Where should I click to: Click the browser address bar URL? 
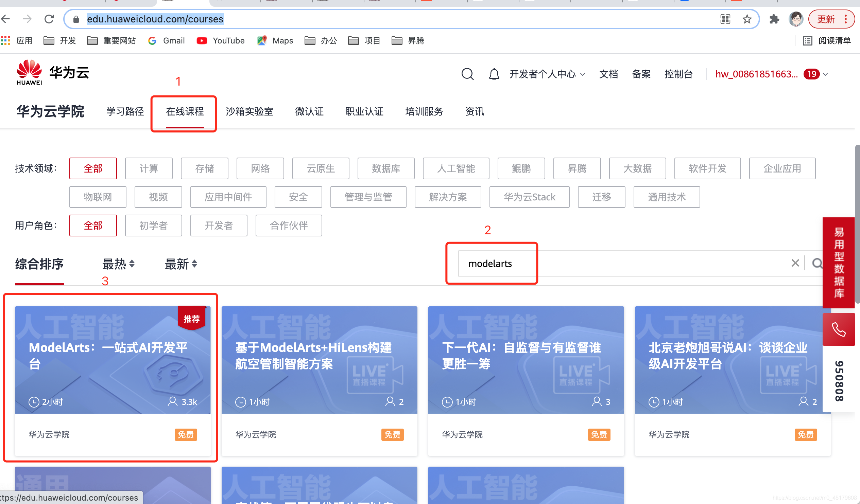pos(155,19)
